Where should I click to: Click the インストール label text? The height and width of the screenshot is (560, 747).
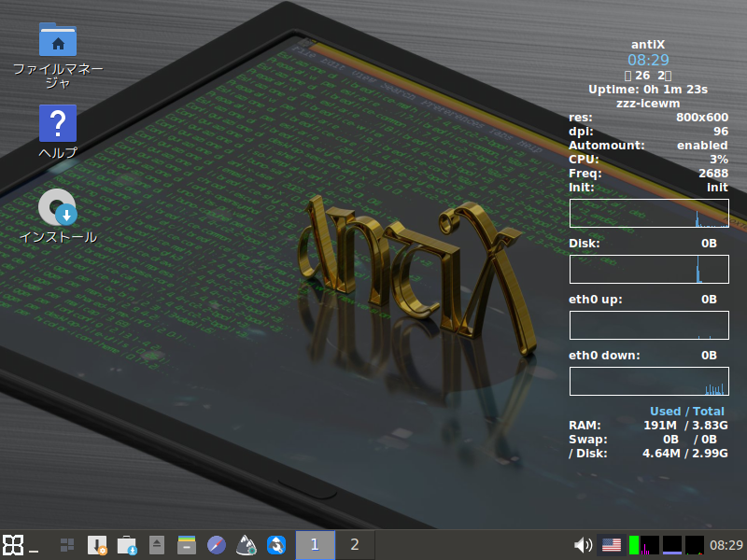tap(58, 237)
